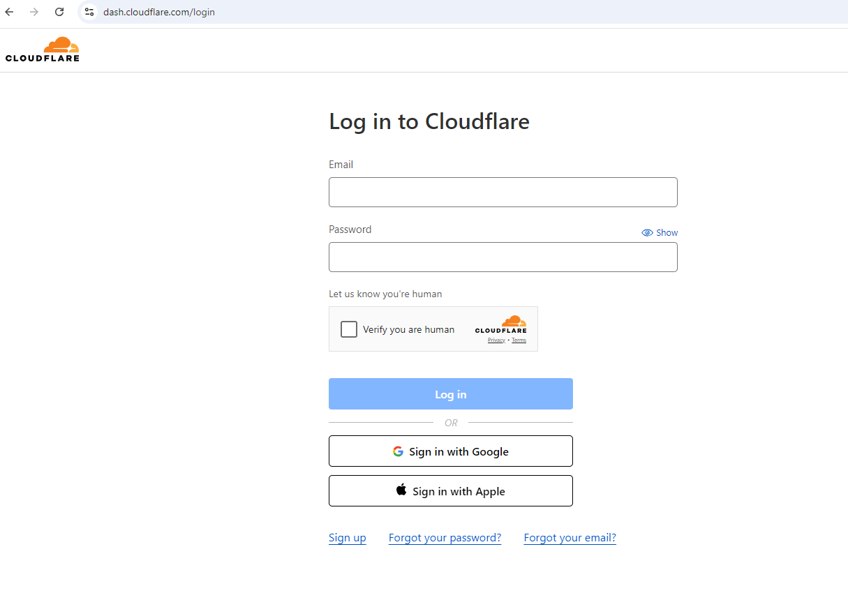Focus the Password input field
The width and height of the screenshot is (848, 616).
click(x=503, y=257)
